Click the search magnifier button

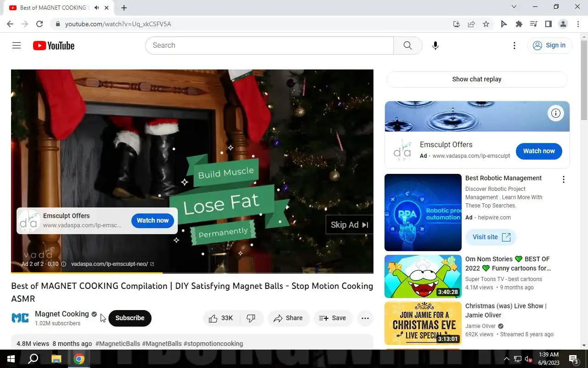click(x=408, y=45)
